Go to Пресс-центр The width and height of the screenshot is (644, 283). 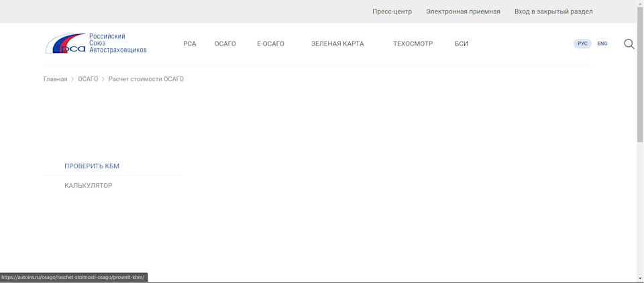tap(392, 11)
